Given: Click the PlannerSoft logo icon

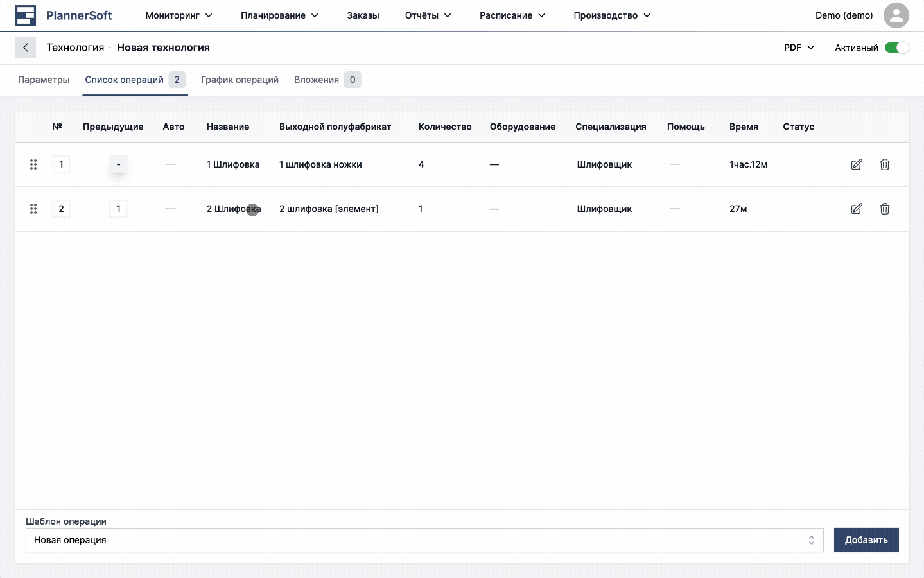Looking at the screenshot, I should pyautogui.click(x=26, y=15).
